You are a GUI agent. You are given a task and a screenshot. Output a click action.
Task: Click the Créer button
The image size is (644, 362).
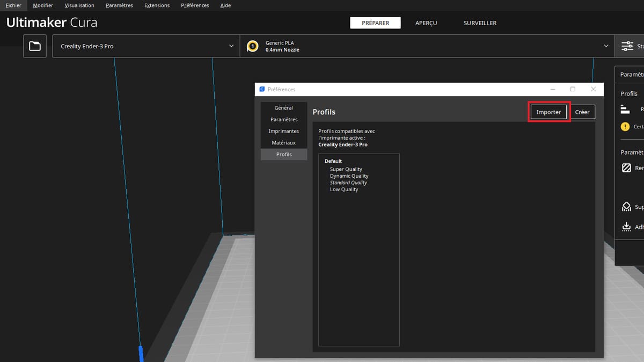582,112
